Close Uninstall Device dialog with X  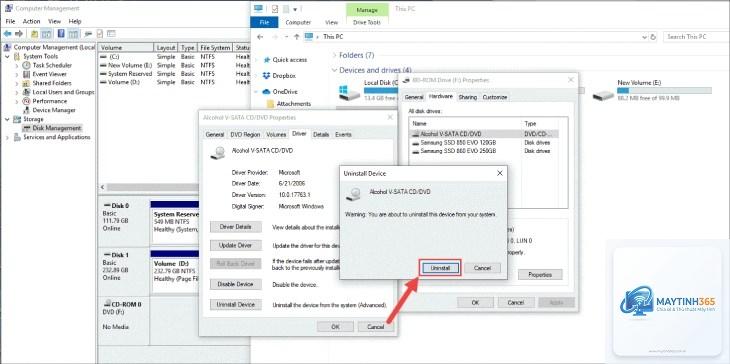tap(500, 173)
